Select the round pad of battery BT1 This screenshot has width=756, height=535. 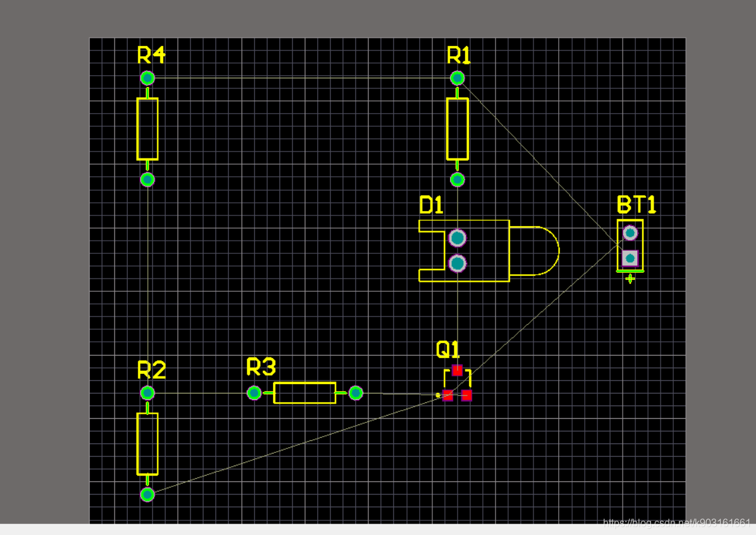coord(630,233)
